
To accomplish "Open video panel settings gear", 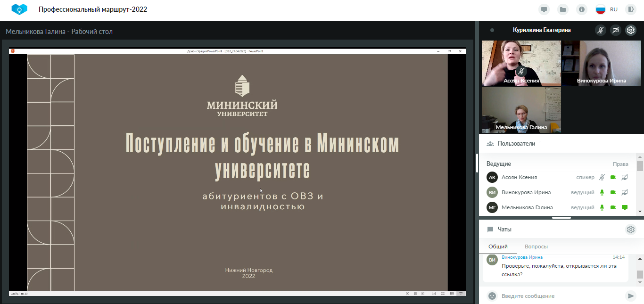I will click(630, 30).
